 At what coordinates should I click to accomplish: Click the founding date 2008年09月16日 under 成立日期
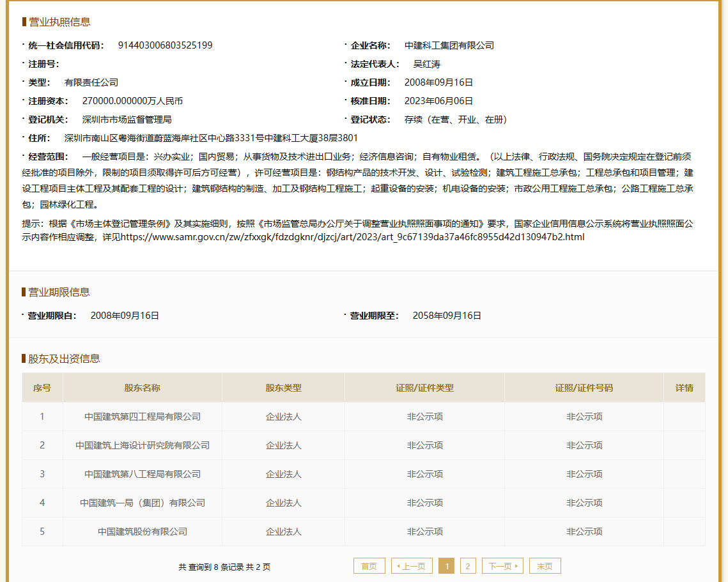(438, 82)
